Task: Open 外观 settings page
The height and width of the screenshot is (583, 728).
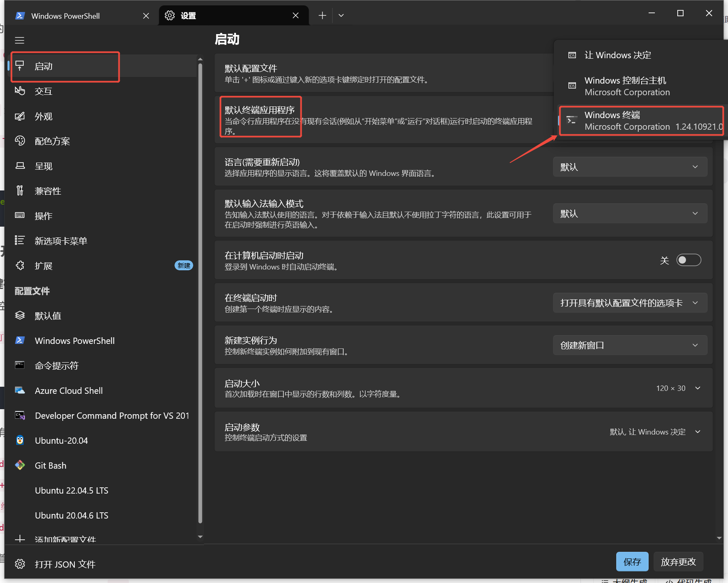Action: pos(102,116)
